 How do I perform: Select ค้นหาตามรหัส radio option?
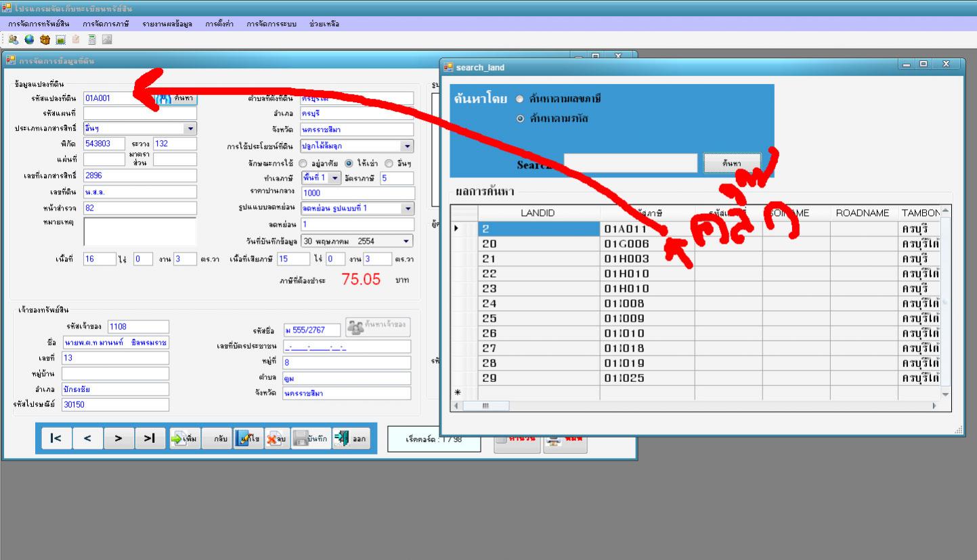[521, 119]
